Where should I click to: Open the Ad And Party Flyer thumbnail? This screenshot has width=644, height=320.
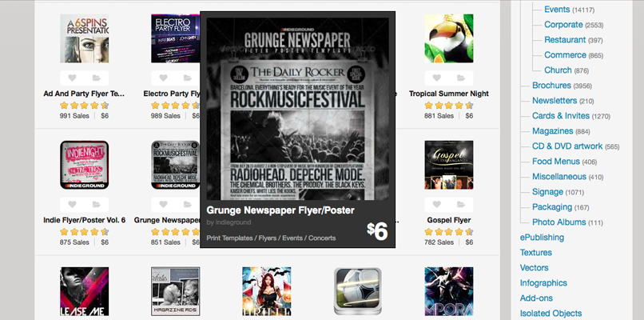point(84,38)
